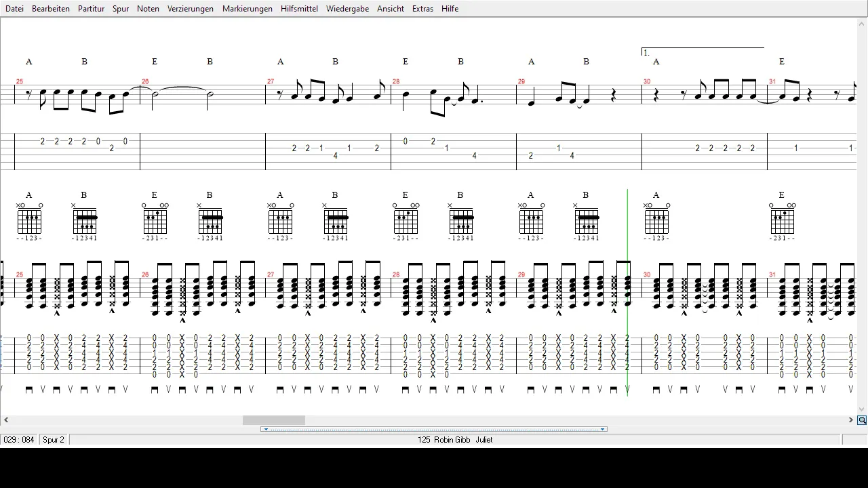Open the Hilfsmittel menu
The height and width of the screenshot is (488, 868).
point(299,9)
